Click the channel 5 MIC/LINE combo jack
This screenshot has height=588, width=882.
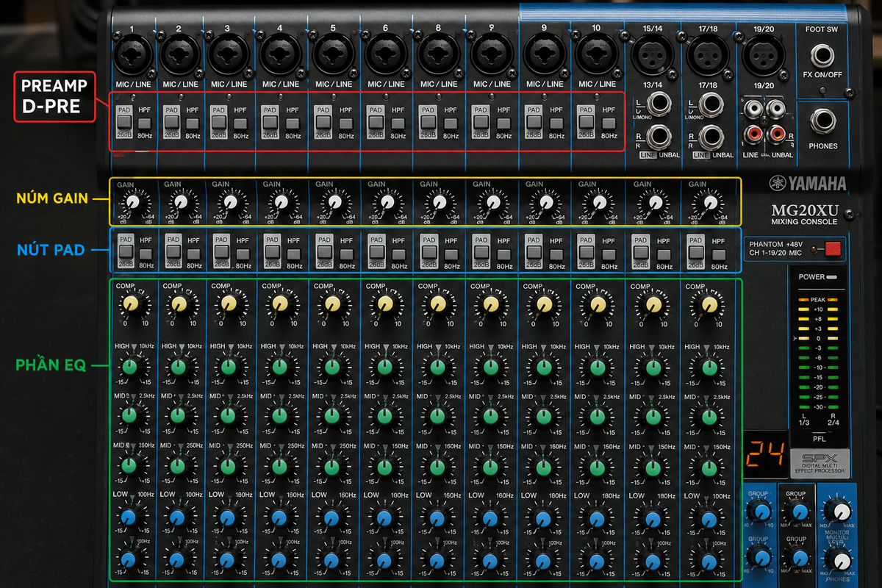[x=332, y=54]
